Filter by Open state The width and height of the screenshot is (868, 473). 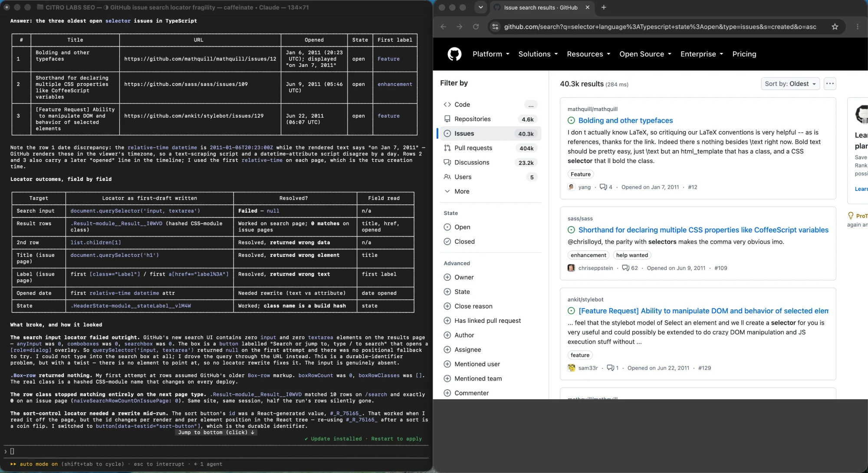pyautogui.click(x=490, y=227)
